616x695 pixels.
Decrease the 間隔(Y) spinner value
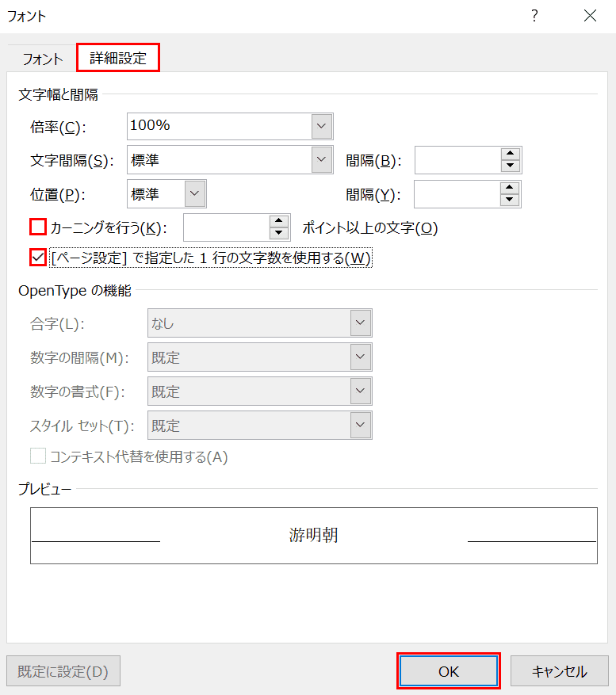pos(509,200)
